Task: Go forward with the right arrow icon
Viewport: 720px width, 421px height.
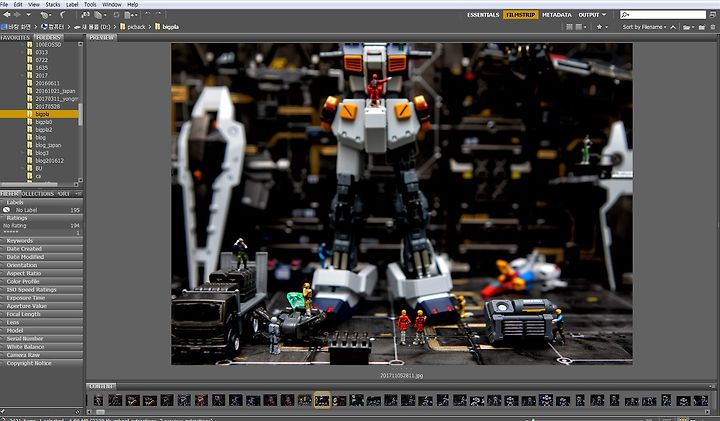Action: point(18,15)
